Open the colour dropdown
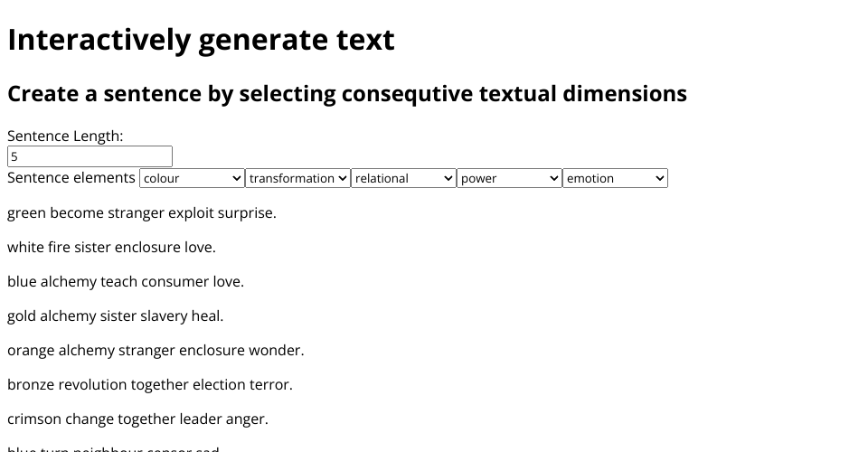868x452 pixels. click(x=192, y=178)
